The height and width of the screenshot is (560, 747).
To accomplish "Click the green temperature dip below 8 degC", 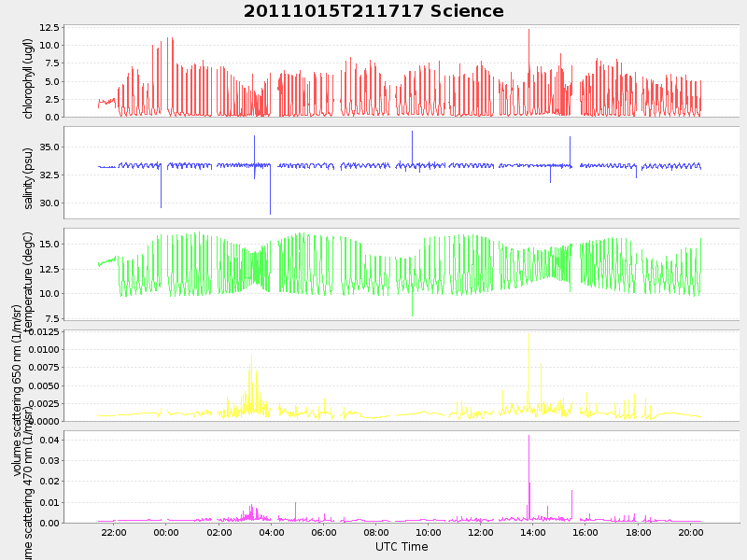I will pyautogui.click(x=412, y=305).
